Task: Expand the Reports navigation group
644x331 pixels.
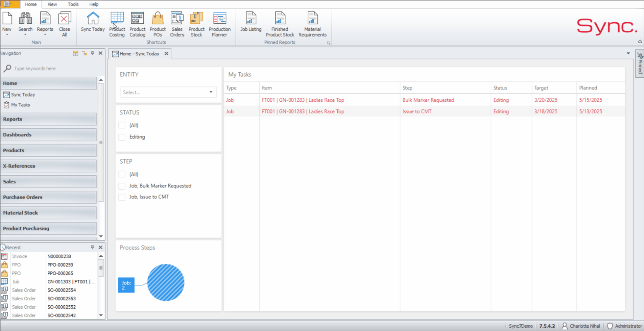Action: coord(48,119)
